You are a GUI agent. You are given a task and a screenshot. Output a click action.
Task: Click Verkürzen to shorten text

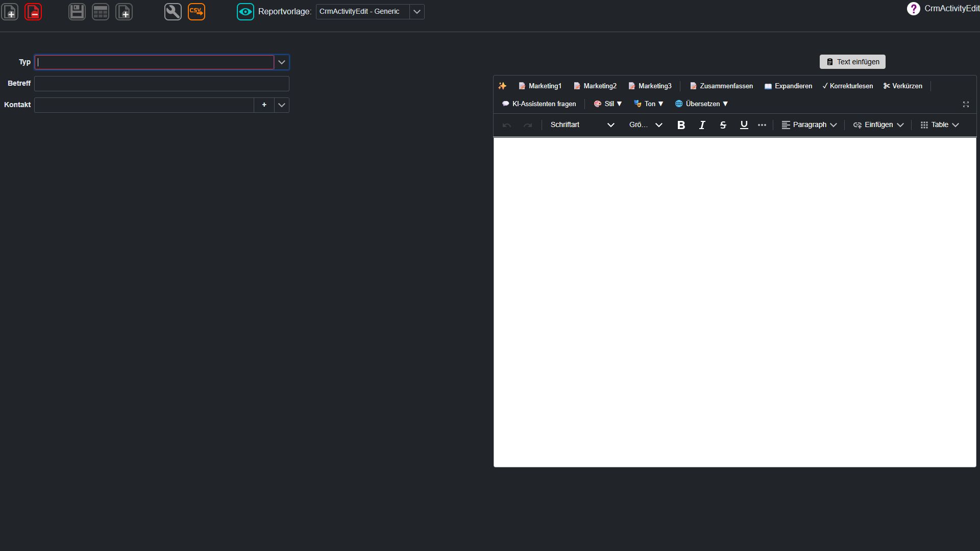click(x=902, y=86)
